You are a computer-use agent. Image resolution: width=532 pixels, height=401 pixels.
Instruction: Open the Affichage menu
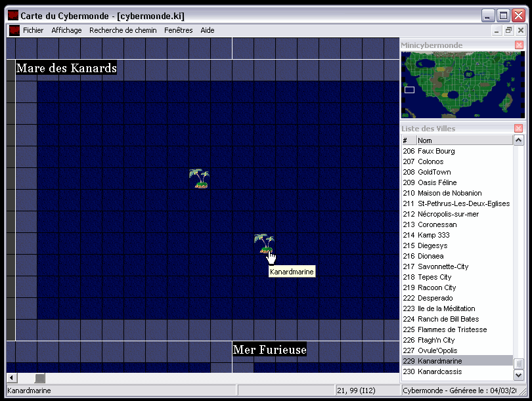tap(66, 30)
